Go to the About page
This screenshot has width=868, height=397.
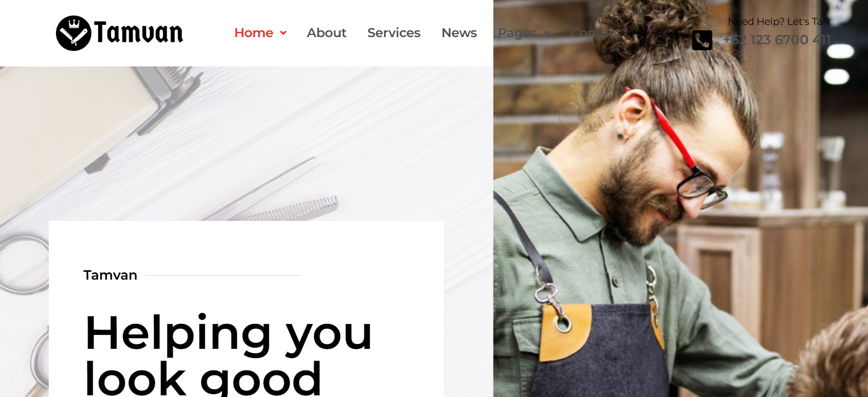(x=327, y=33)
